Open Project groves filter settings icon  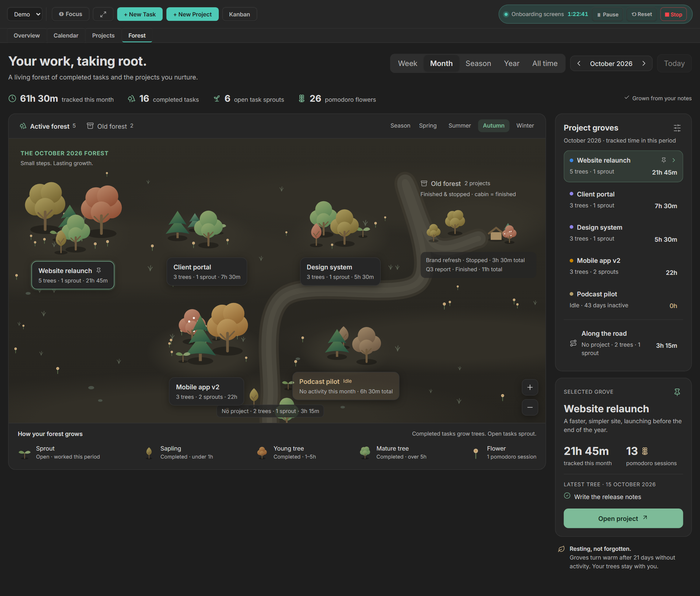coord(677,128)
